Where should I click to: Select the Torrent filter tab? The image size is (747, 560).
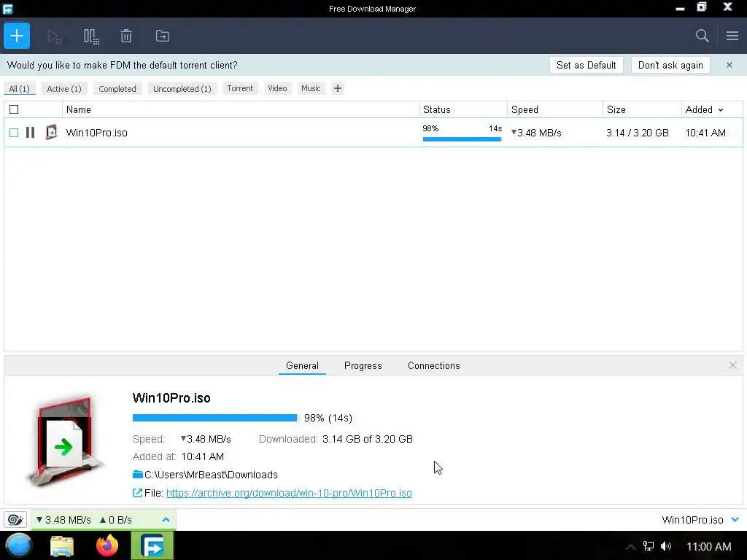240,88
